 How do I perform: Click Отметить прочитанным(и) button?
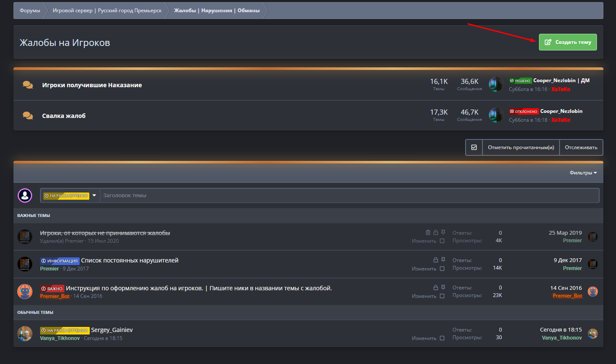521,147
